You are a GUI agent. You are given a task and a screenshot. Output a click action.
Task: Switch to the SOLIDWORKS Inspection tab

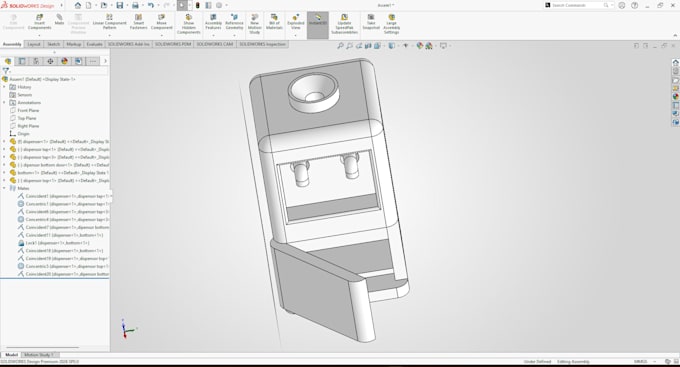pyautogui.click(x=262, y=44)
